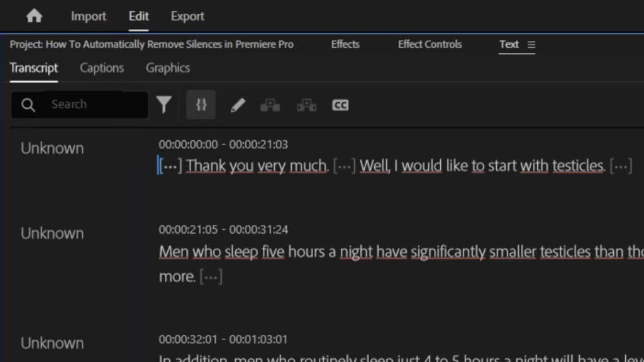Click pause marker ending first segment
The height and width of the screenshot is (362, 644).
click(x=621, y=166)
